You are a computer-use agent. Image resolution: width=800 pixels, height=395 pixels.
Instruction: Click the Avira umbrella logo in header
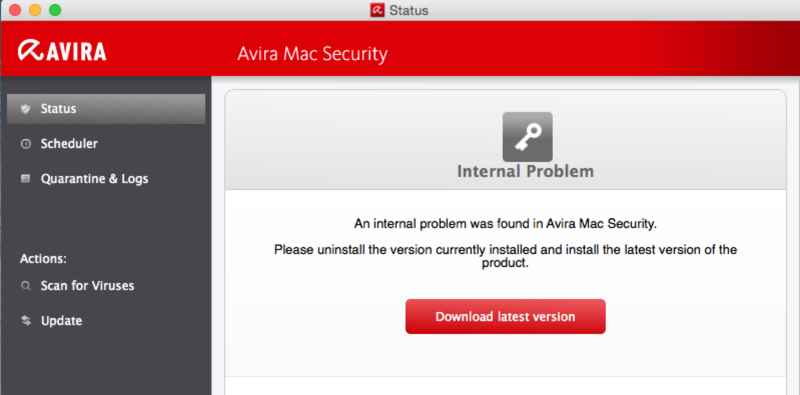31,51
